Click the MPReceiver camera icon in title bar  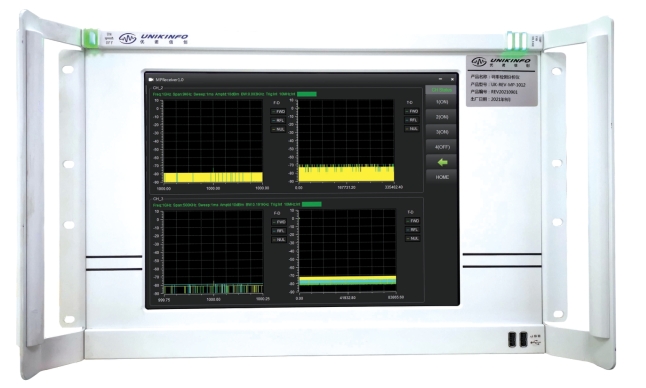tap(151, 79)
